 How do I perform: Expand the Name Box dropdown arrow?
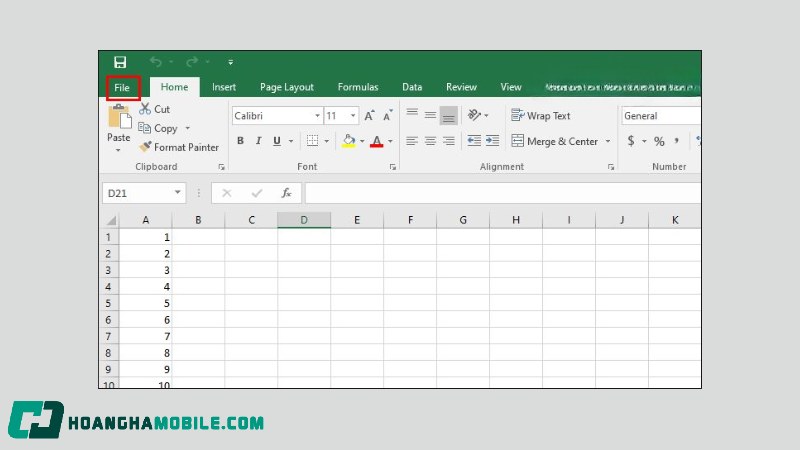tap(178, 192)
